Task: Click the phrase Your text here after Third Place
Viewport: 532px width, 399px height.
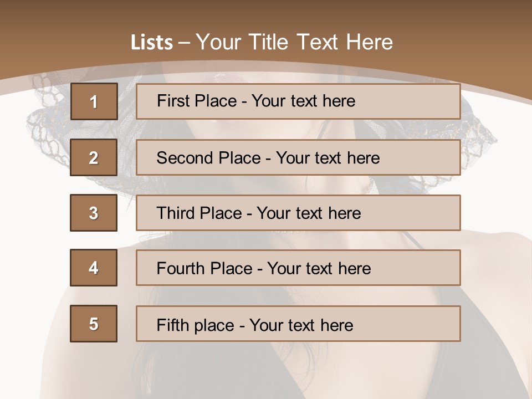Action: coord(309,213)
